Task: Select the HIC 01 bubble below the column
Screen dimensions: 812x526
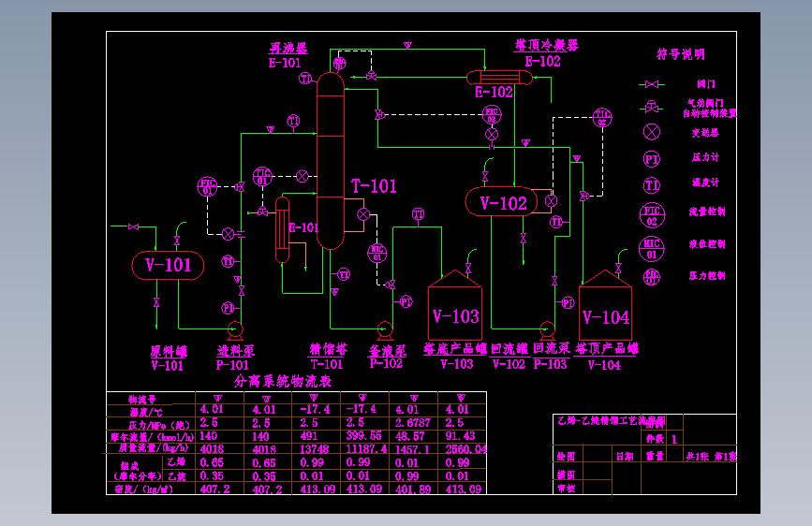Action: point(377,253)
